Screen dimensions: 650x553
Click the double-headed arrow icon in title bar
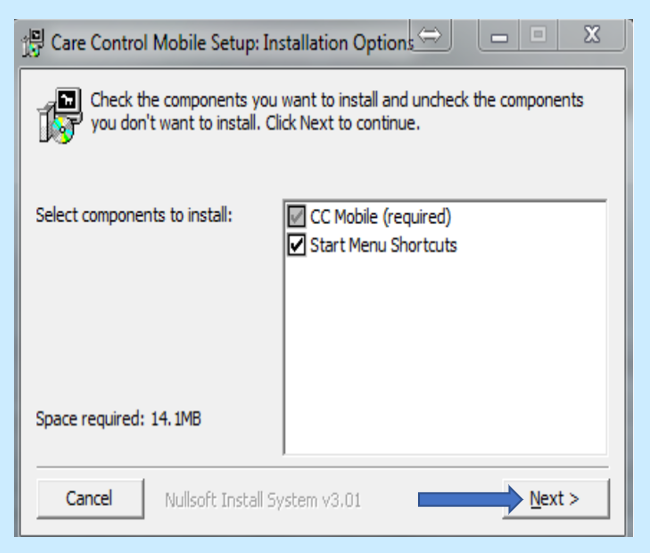pyautogui.click(x=430, y=36)
